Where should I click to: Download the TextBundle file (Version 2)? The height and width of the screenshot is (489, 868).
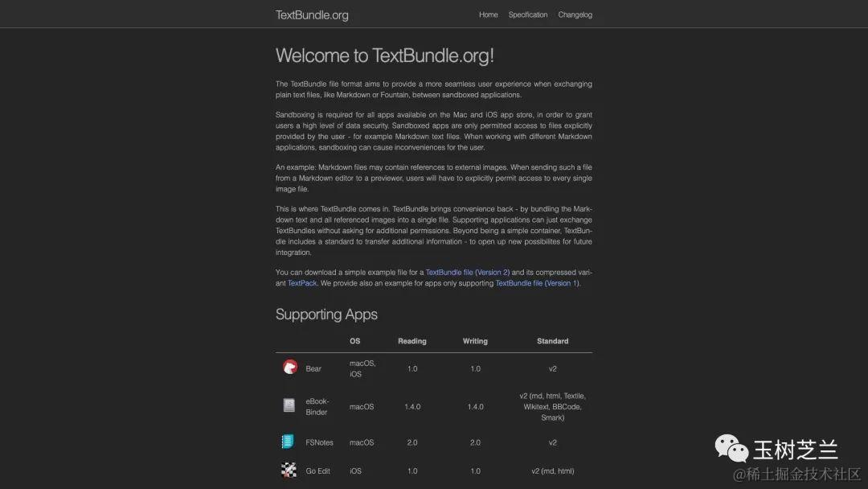click(x=467, y=273)
